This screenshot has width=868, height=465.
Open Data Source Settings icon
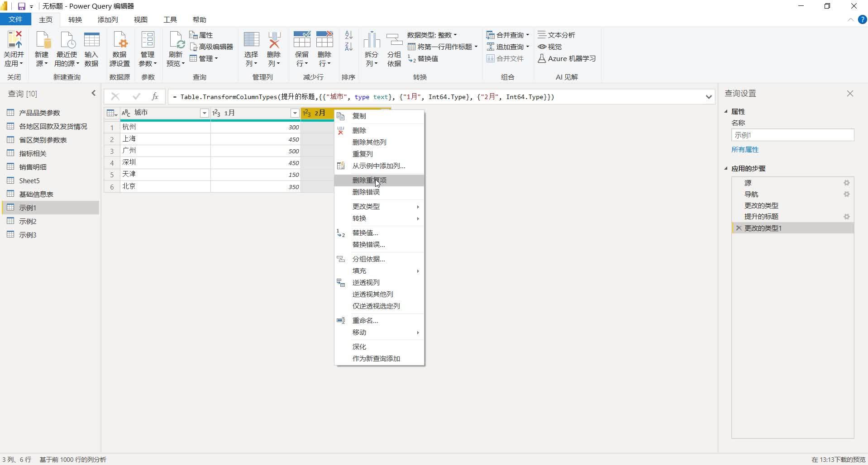[x=119, y=40]
